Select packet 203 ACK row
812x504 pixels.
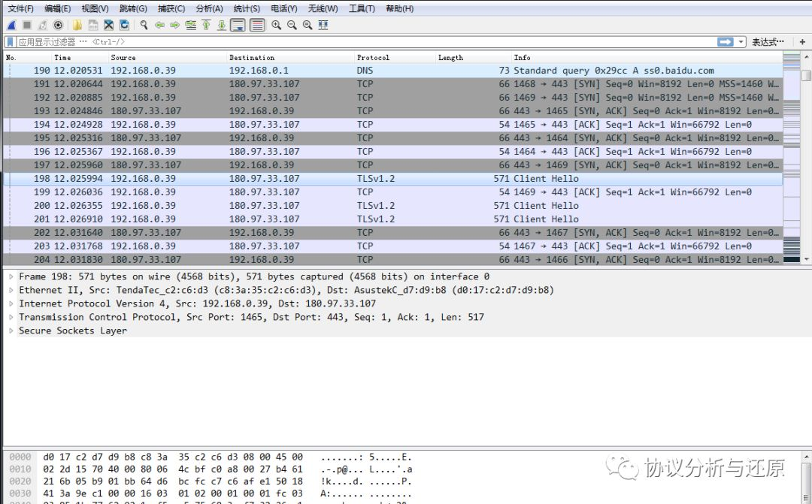pos(393,246)
